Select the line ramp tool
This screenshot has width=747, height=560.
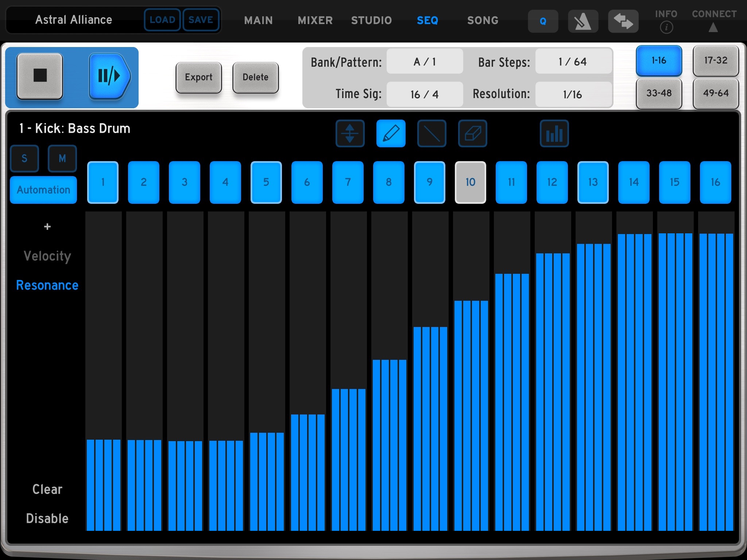(x=431, y=133)
